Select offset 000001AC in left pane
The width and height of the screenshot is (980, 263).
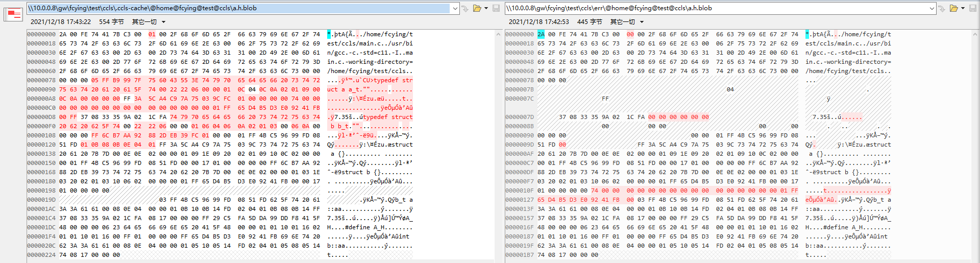(x=41, y=209)
